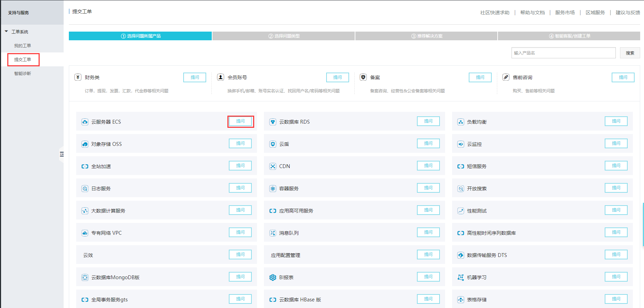The width and height of the screenshot is (644, 308).
Task: Open 智能诊断 in the sidebar
Action: pyautogui.click(x=23, y=73)
